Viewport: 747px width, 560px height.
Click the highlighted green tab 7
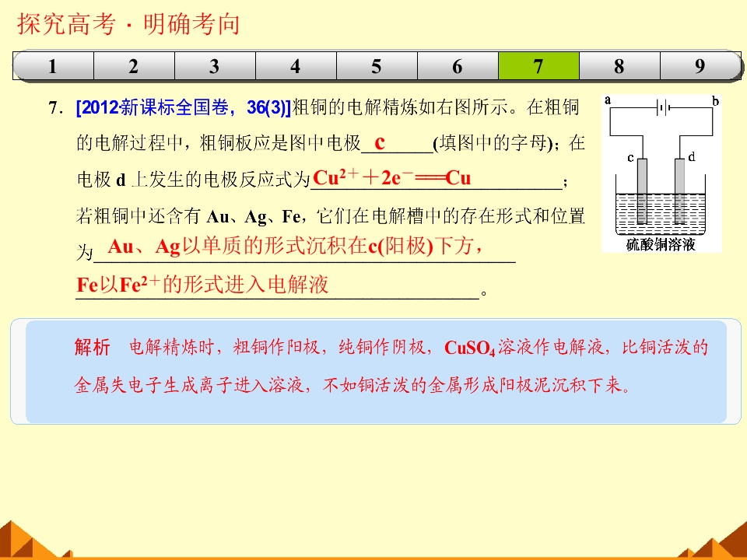538,65
